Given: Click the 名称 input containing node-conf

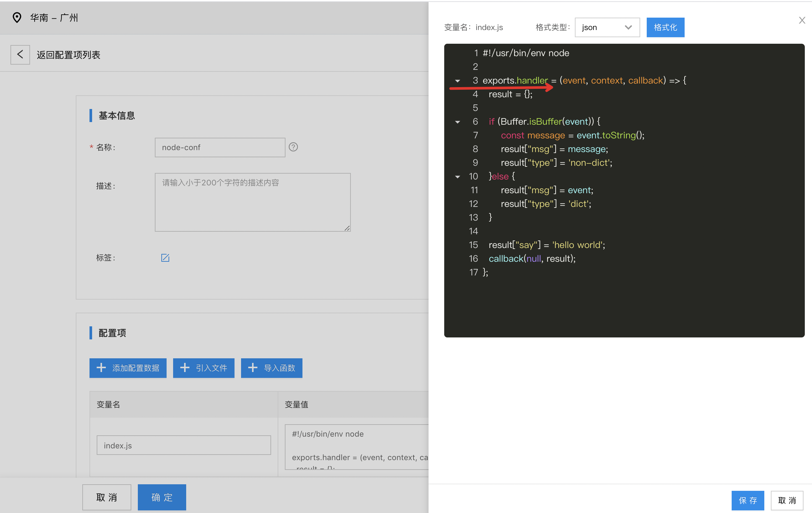Looking at the screenshot, I should (x=220, y=148).
